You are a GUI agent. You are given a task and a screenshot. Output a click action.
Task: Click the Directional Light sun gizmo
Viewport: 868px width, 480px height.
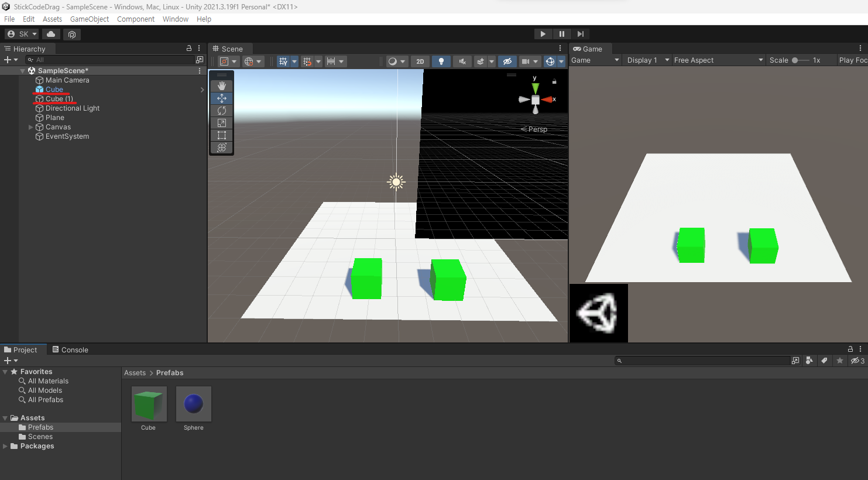(x=396, y=182)
